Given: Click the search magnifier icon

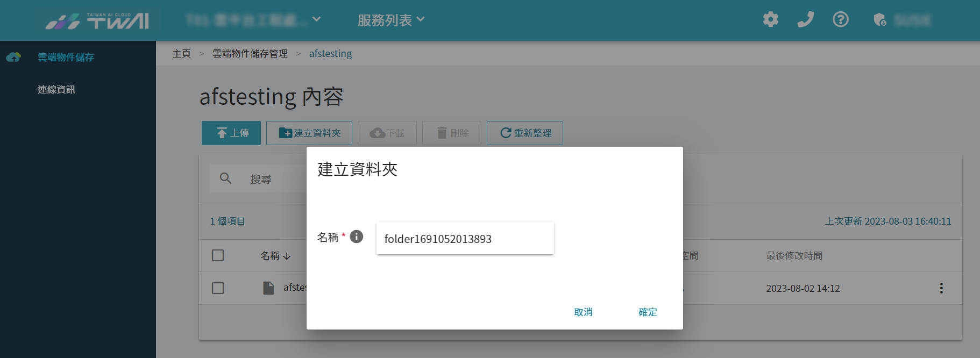Looking at the screenshot, I should (x=225, y=178).
